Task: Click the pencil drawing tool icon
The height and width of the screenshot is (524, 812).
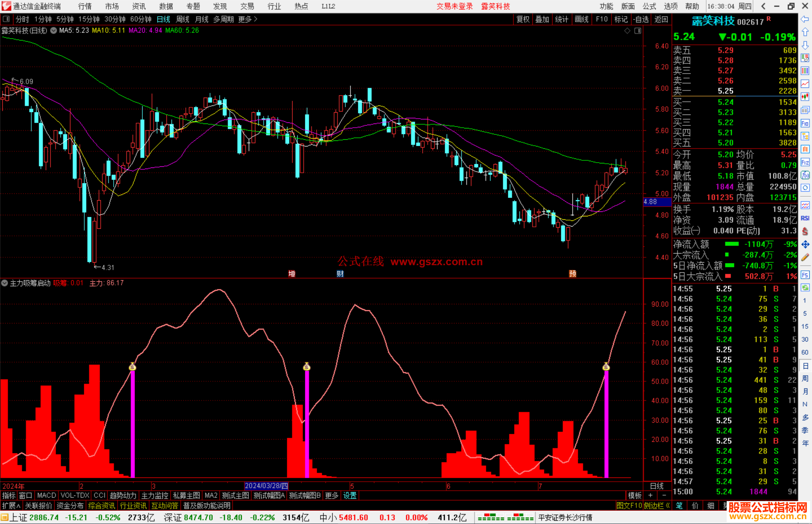Action: pyautogui.click(x=805, y=257)
